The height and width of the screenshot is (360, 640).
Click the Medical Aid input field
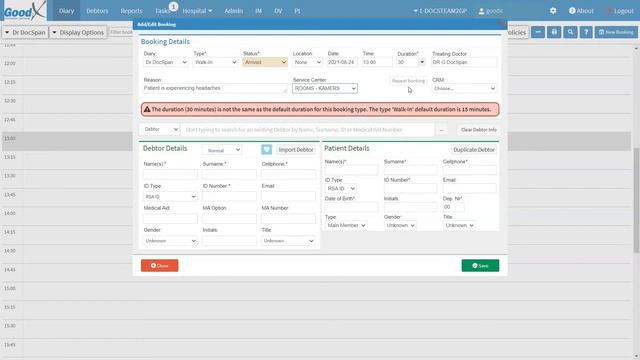(x=170, y=218)
